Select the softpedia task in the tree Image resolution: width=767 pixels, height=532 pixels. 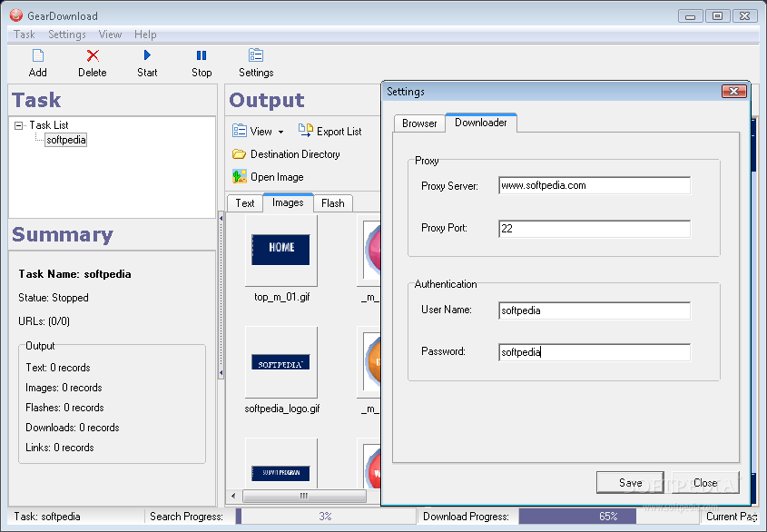66,140
